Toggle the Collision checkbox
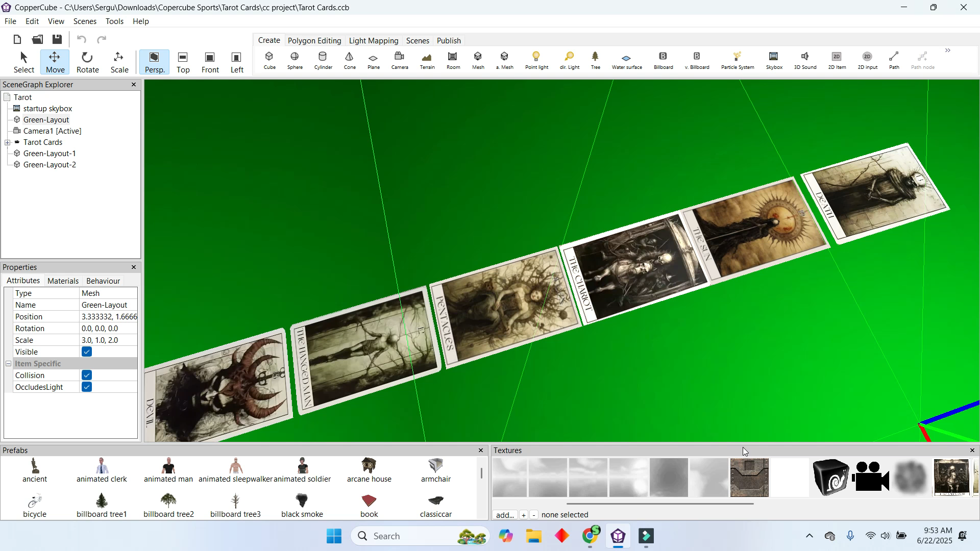980x551 pixels. point(87,375)
